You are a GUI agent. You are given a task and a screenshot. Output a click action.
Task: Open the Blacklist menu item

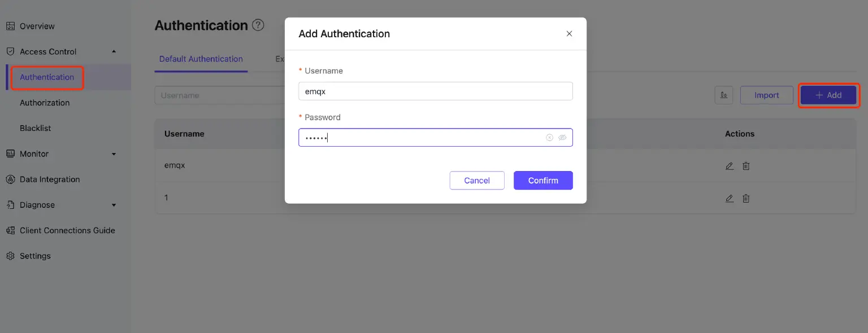[35, 128]
